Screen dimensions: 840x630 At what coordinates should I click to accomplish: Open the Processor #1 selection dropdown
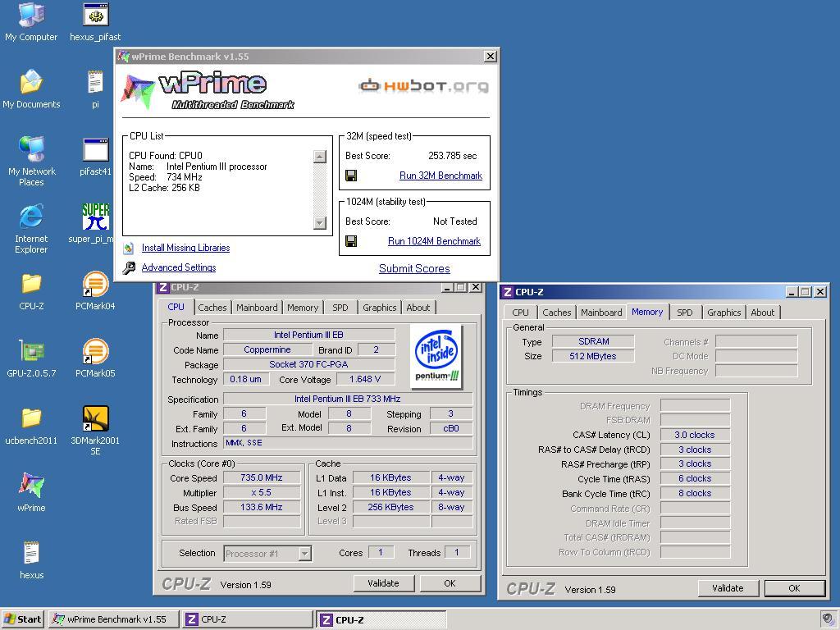point(305,554)
